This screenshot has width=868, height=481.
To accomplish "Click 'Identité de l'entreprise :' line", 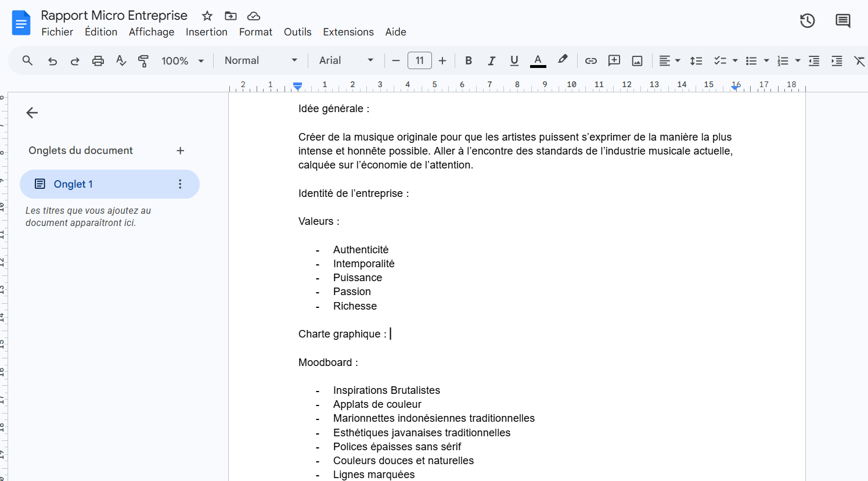I will click(x=354, y=193).
